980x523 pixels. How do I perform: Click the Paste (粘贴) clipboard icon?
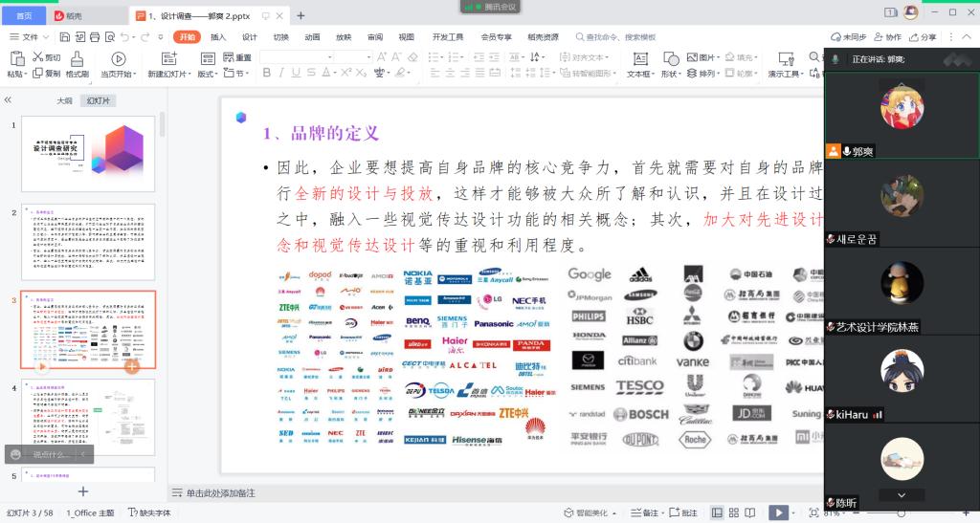click(17, 59)
